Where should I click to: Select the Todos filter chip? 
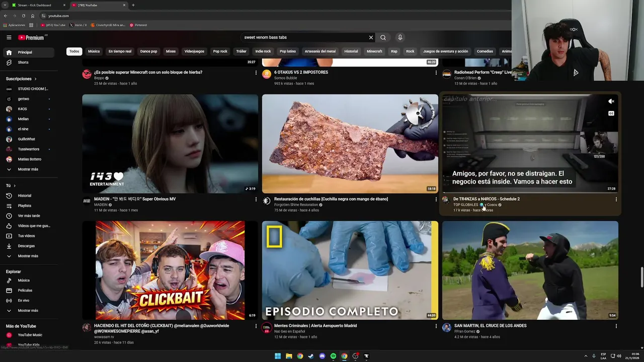point(74,51)
